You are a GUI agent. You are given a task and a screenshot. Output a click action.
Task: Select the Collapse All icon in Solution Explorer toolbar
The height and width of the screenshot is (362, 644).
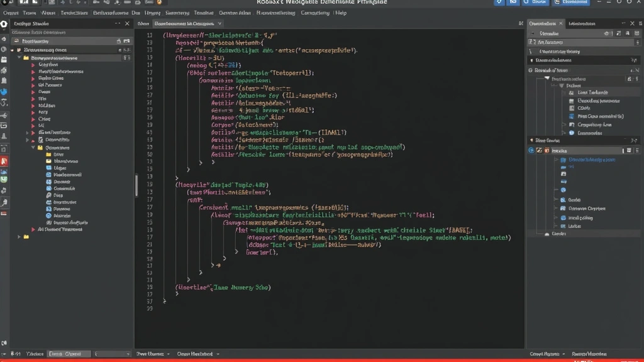click(126, 57)
